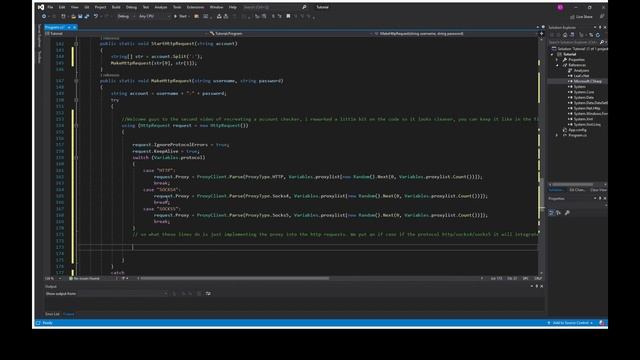Click No issues found status indicator
The width and height of the screenshot is (640, 360).
tap(84, 278)
